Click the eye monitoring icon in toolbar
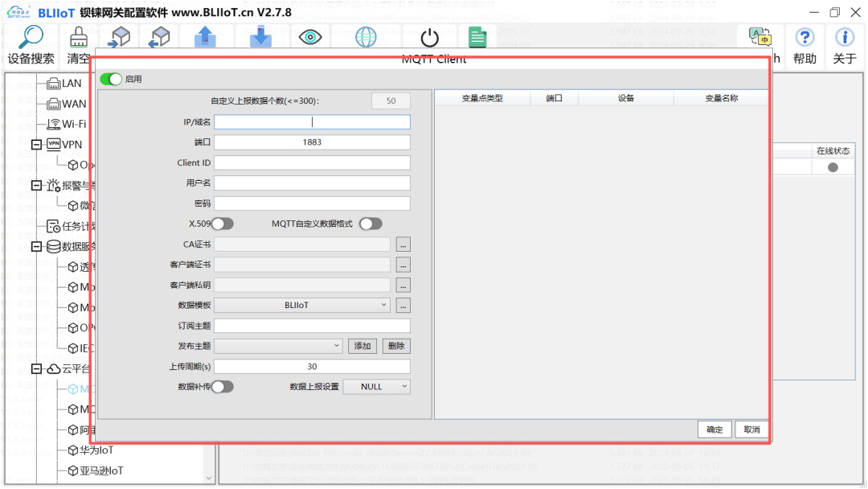This screenshot has width=868, height=489. pos(310,38)
